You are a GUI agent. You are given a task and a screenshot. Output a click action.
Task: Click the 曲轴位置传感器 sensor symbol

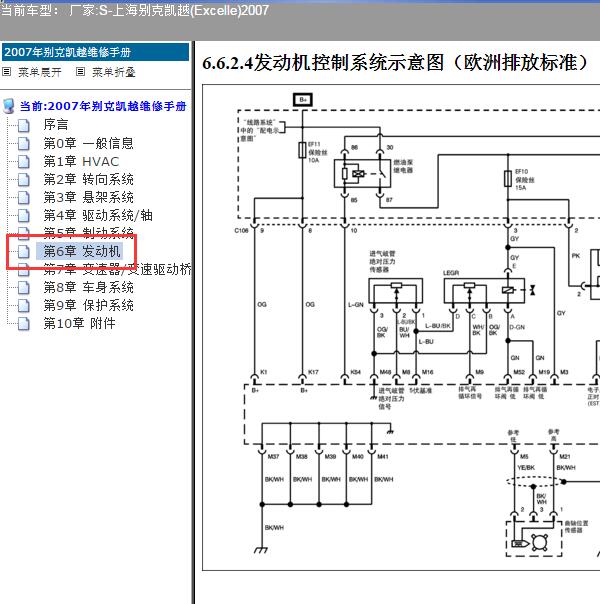pos(534,539)
